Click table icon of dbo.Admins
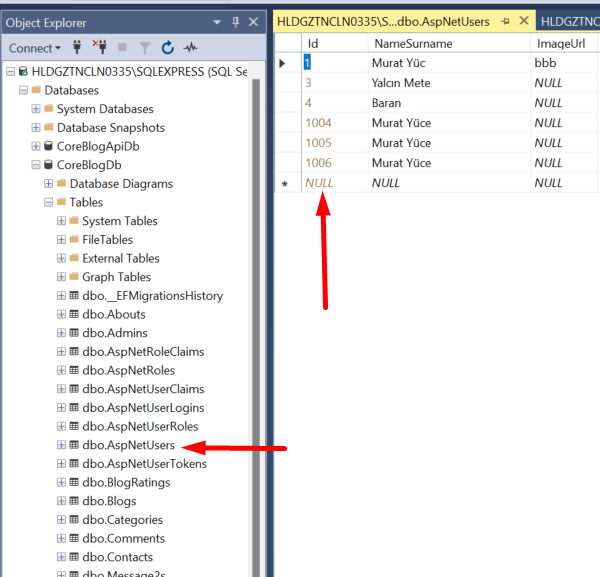The image size is (600, 577). click(x=74, y=333)
